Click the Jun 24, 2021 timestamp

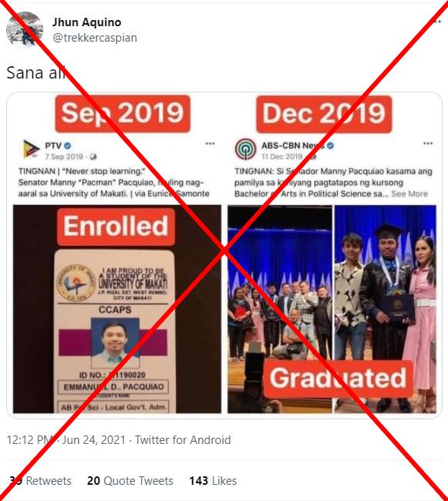click(x=93, y=439)
